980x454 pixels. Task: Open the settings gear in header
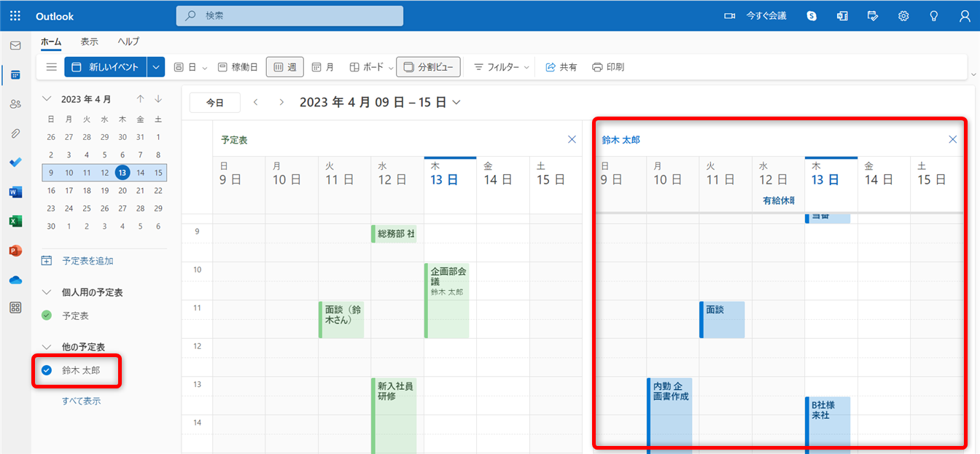click(903, 16)
